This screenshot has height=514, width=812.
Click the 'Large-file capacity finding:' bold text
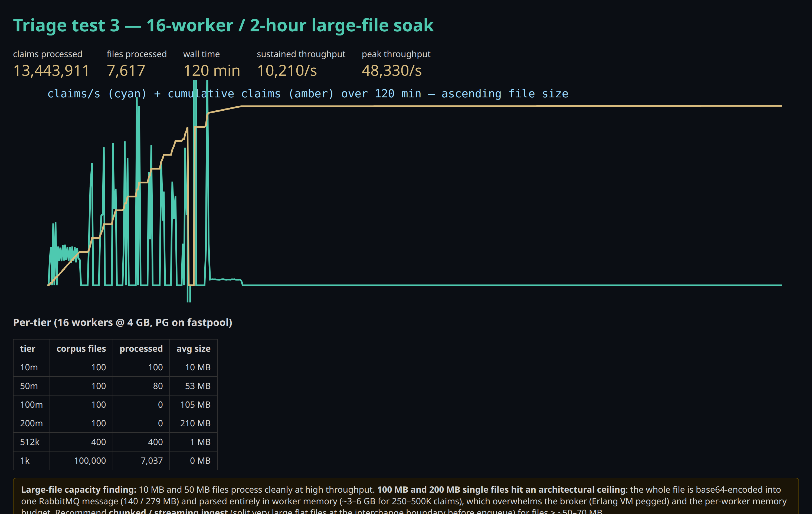[x=78, y=489]
